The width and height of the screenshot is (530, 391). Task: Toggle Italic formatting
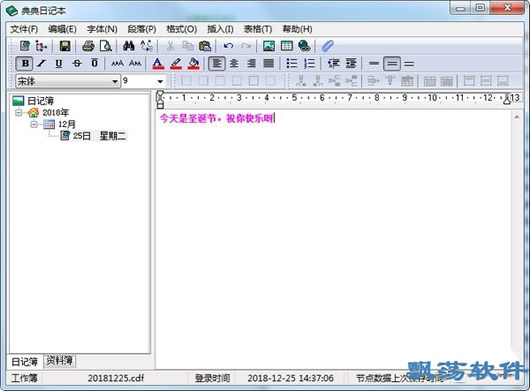click(42, 64)
